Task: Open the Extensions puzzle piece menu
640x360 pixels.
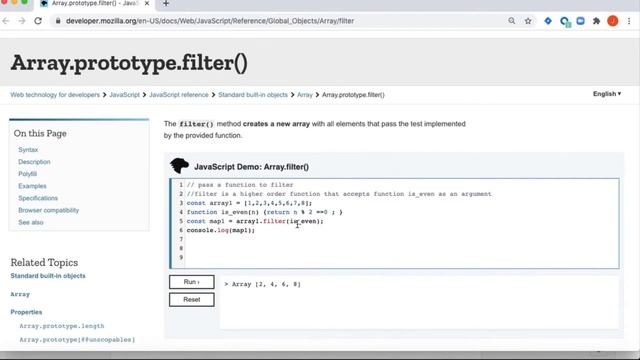Action: point(596,21)
